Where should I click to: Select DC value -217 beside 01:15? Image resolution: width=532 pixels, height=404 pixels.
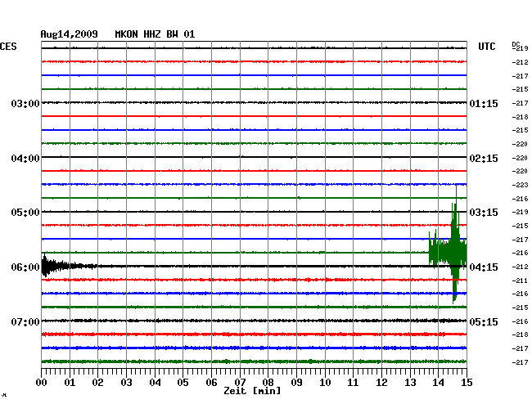click(x=520, y=103)
